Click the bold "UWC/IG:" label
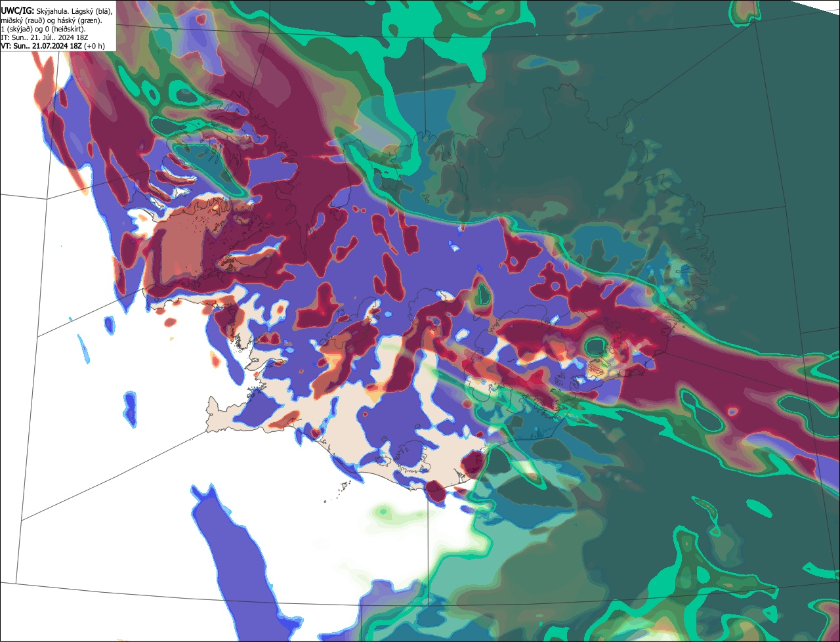 click(18, 11)
